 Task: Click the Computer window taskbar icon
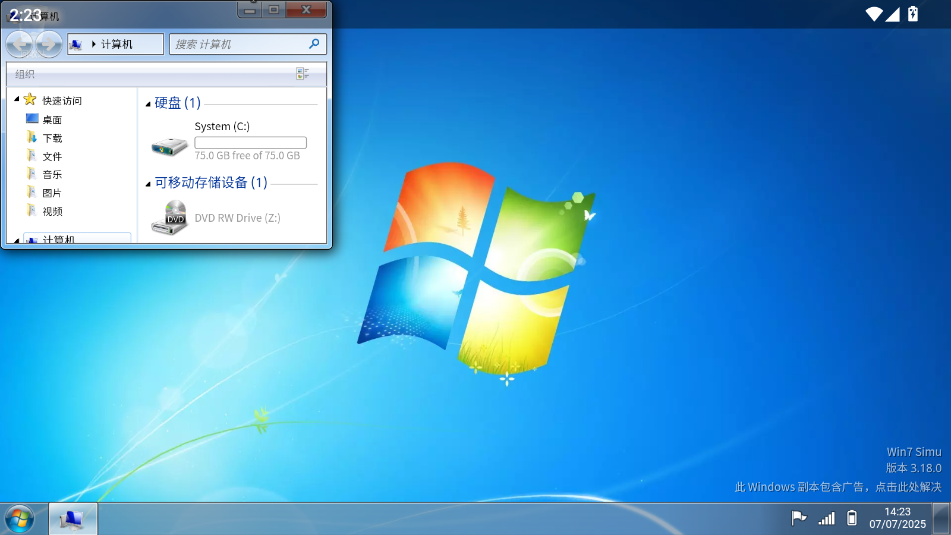click(x=73, y=519)
